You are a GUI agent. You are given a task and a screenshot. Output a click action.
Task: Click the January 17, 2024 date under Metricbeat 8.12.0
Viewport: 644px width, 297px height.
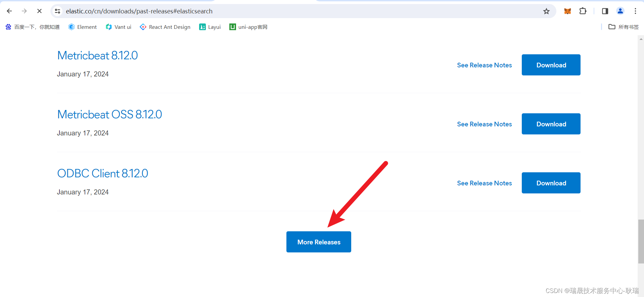[83, 74]
